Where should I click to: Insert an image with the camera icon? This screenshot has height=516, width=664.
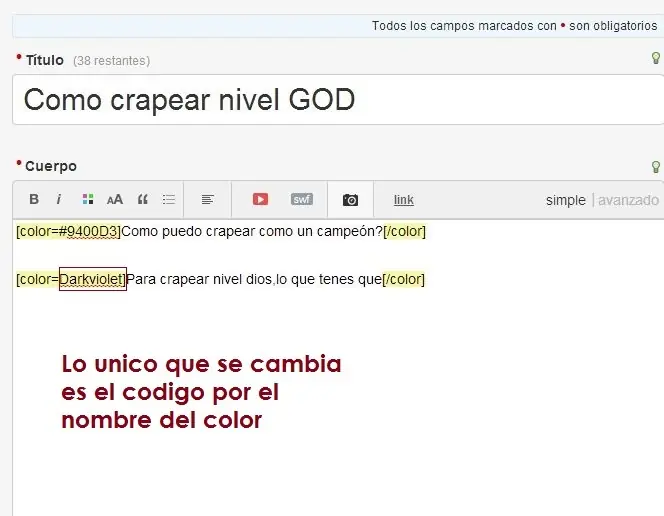point(350,199)
